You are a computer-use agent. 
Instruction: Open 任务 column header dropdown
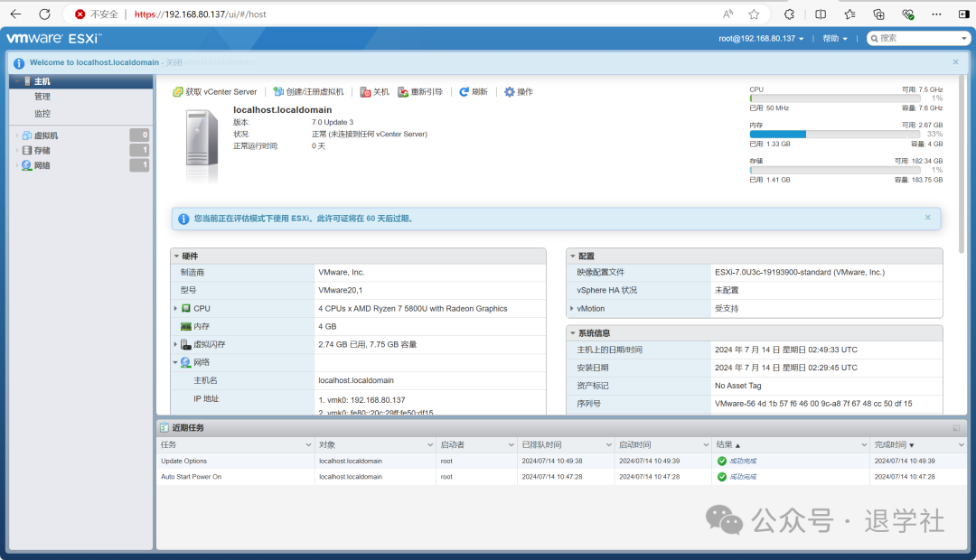(308, 445)
